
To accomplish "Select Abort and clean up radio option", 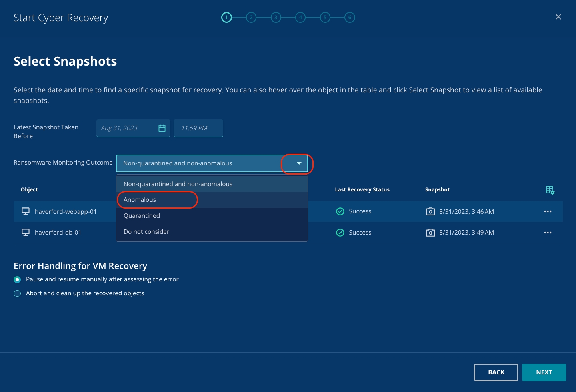I will point(17,294).
